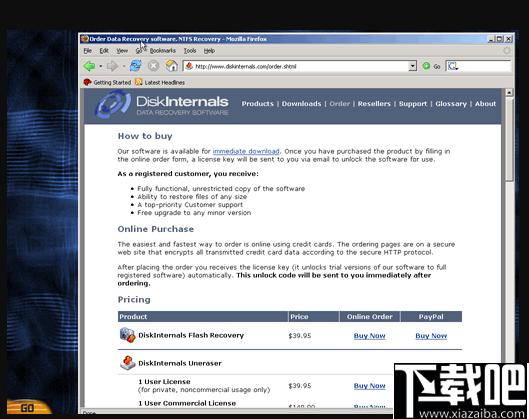Click the DiskInternals Flash Recovery product name
The image size is (529, 419).
(x=191, y=335)
